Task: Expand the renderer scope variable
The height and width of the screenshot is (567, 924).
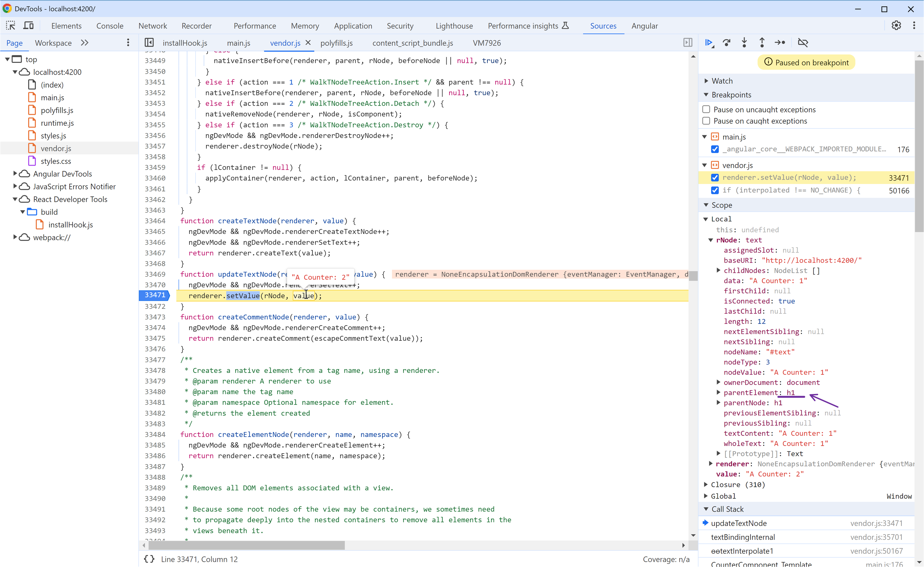Action: (x=711, y=464)
